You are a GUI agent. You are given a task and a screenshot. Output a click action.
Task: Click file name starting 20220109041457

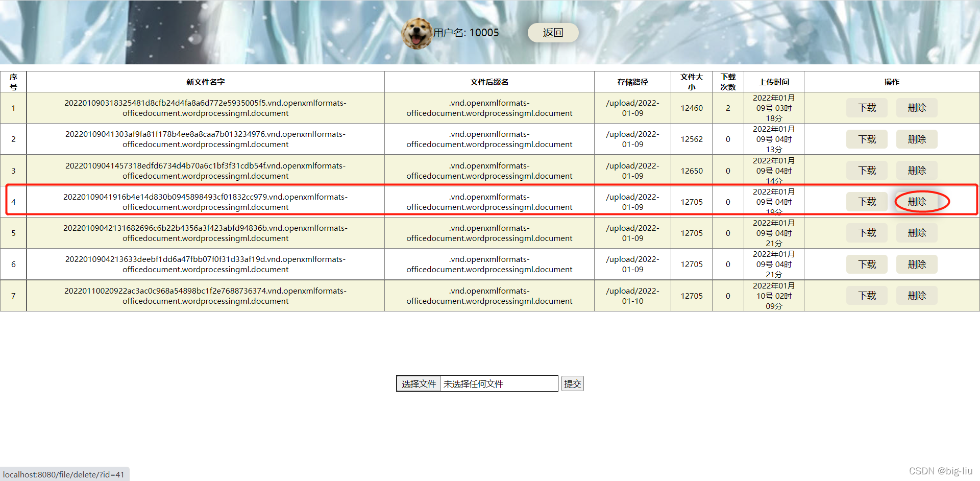point(205,171)
